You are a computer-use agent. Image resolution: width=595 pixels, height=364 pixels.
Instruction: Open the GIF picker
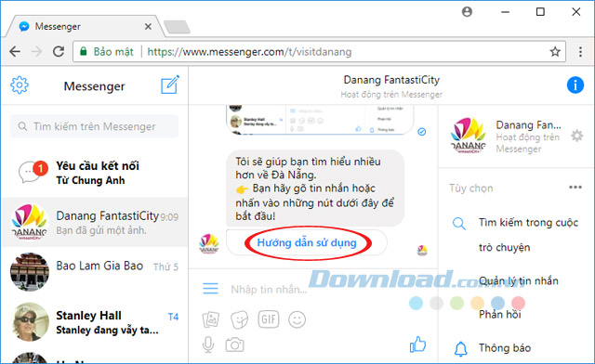click(x=269, y=319)
